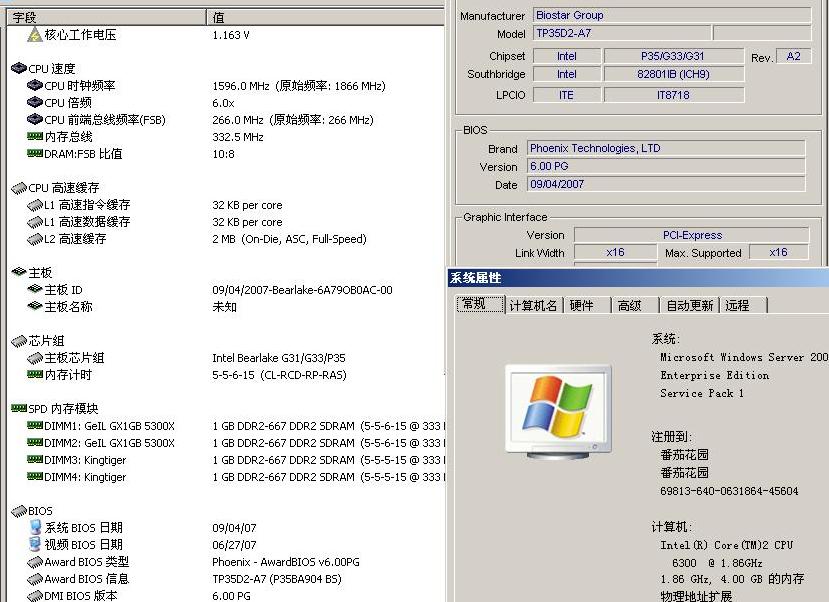829x602 pixels.
Task: Select the Model field showing TP35D2-A7
Action: (622, 33)
